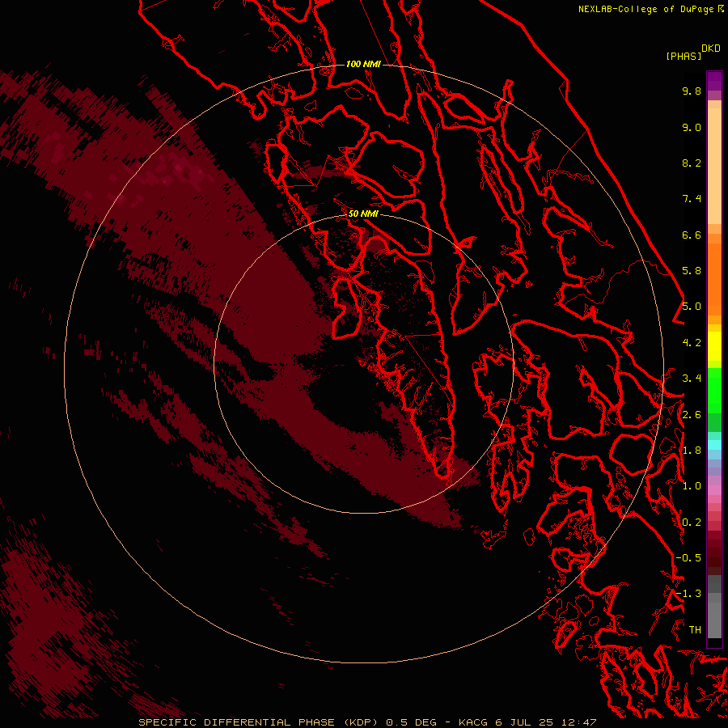Click the KACG radar site identifier
This screenshot has height=728, width=728.
473,722
